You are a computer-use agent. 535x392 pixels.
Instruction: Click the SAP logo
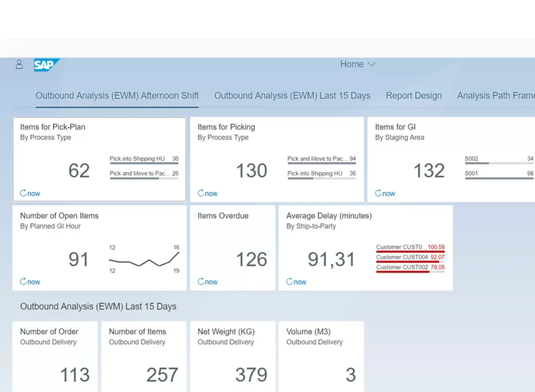click(46, 65)
